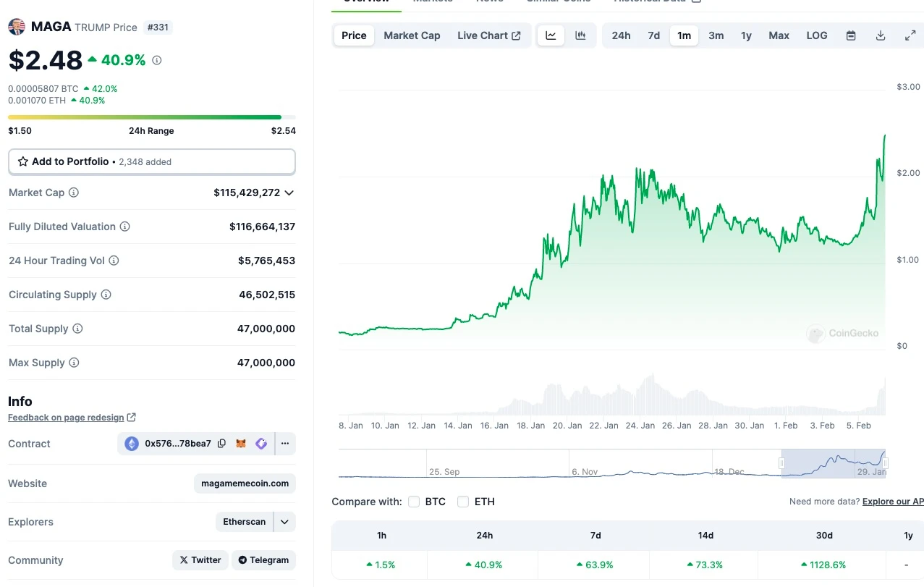This screenshot has width=924, height=587.
Task: Click the contract address 0x576...78bea7
Action: click(178, 444)
